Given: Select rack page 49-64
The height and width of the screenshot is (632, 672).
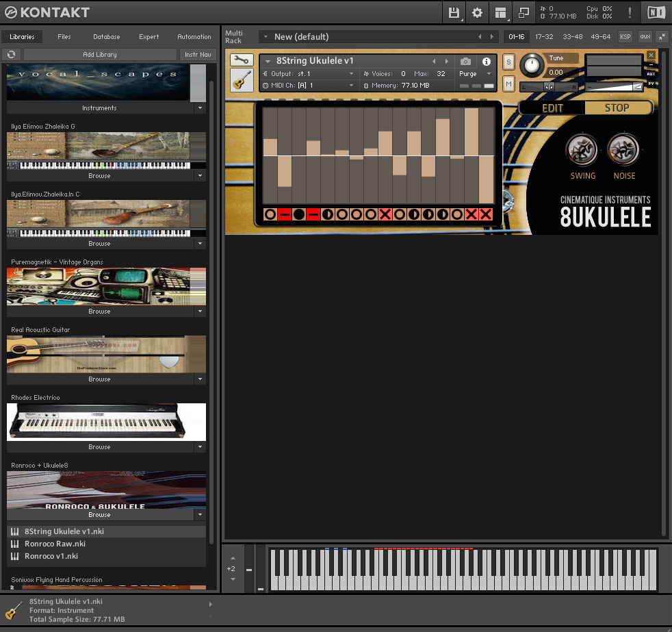Looking at the screenshot, I should pos(600,37).
